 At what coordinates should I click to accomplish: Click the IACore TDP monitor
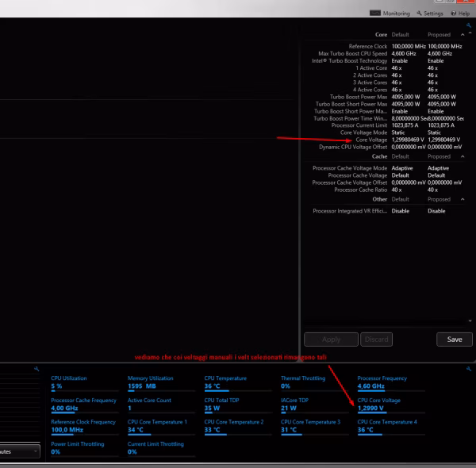point(314,405)
